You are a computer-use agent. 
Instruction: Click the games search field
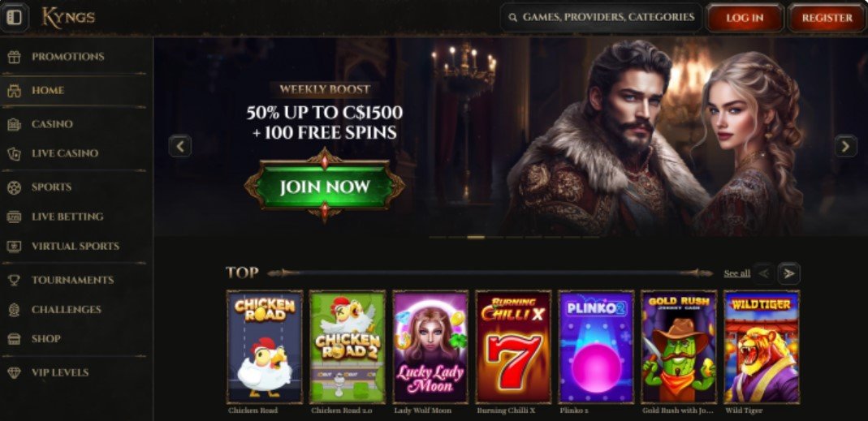[601, 18]
